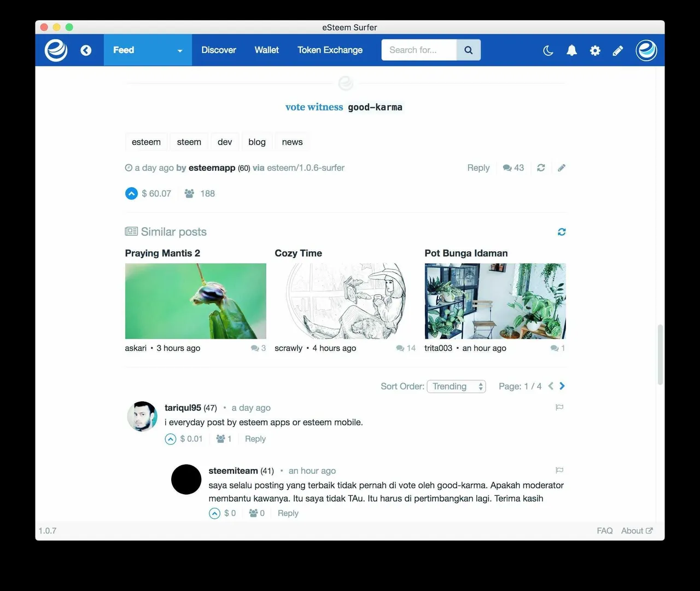Open the Trending sort order dropdown

(456, 386)
